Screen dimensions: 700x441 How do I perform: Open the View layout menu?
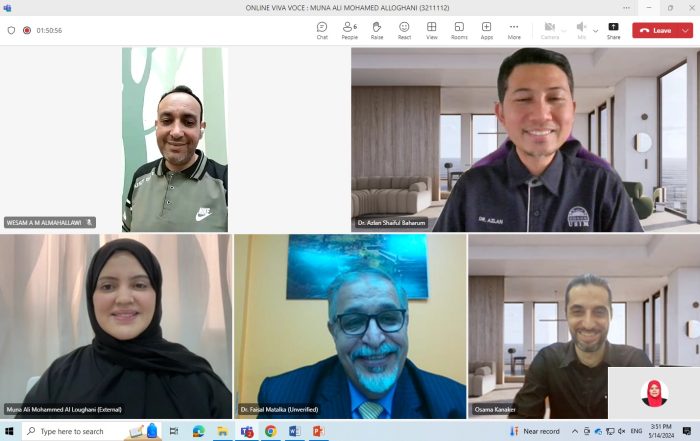pos(431,30)
